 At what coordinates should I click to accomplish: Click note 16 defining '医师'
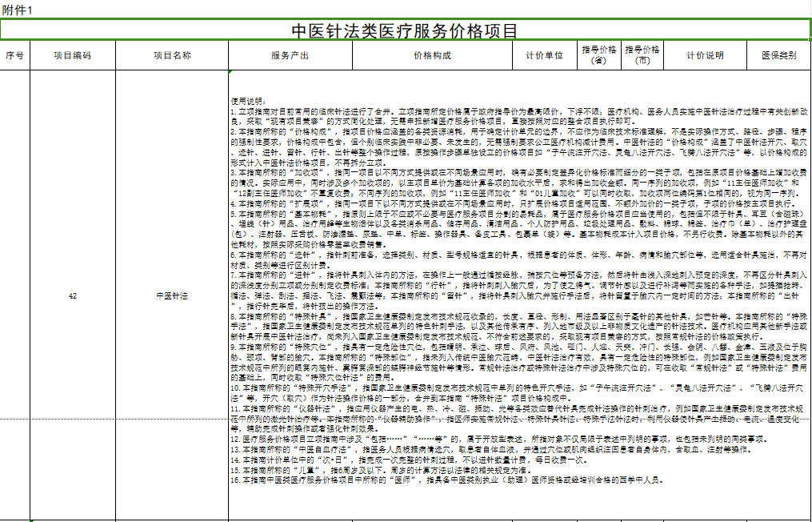448,480
